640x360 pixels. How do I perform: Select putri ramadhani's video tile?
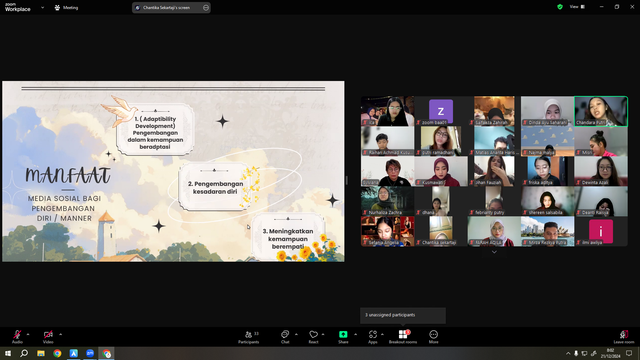click(x=441, y=141)
